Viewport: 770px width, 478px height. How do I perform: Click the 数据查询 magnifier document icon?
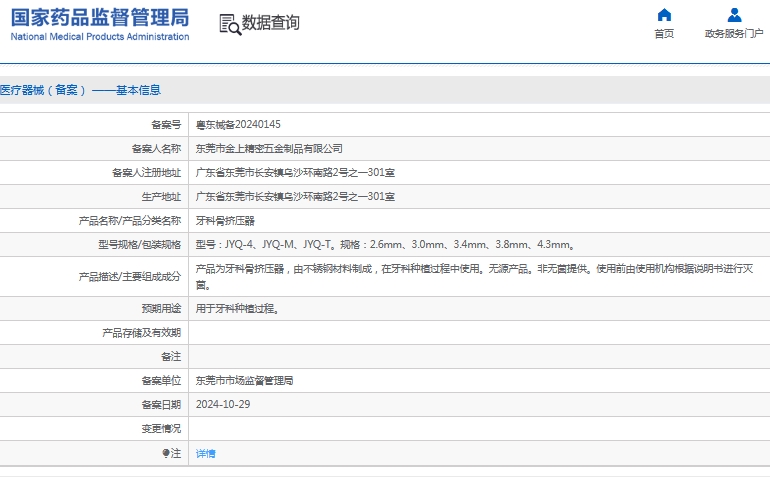click(230, 25)
